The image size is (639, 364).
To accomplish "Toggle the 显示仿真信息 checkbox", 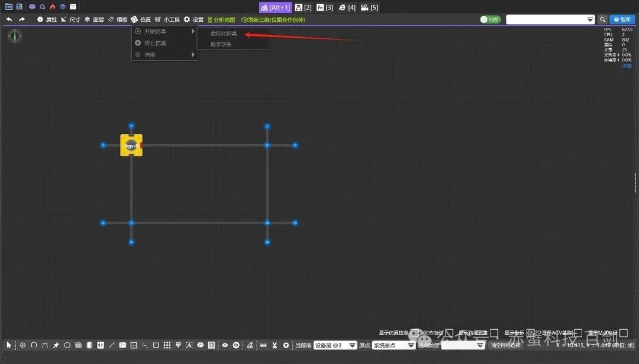I will pos(415,333).
